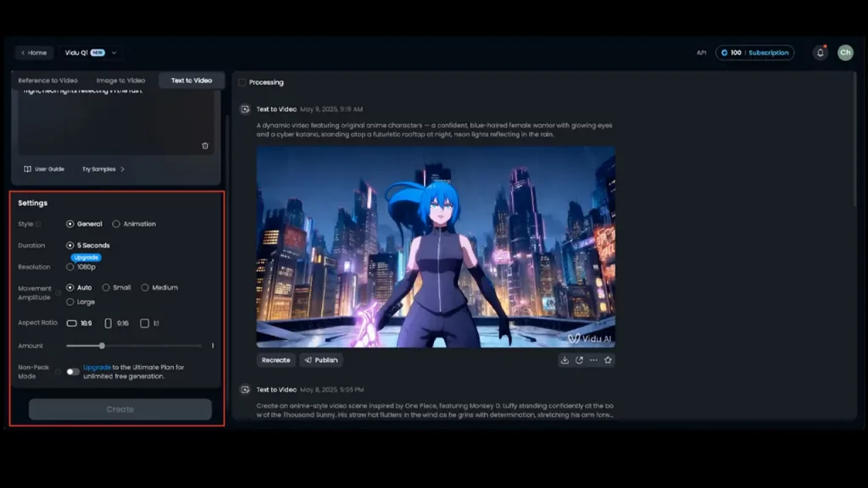Click the Recreate button
This screenshot has width=868, height=488.
tap(275, 360)
